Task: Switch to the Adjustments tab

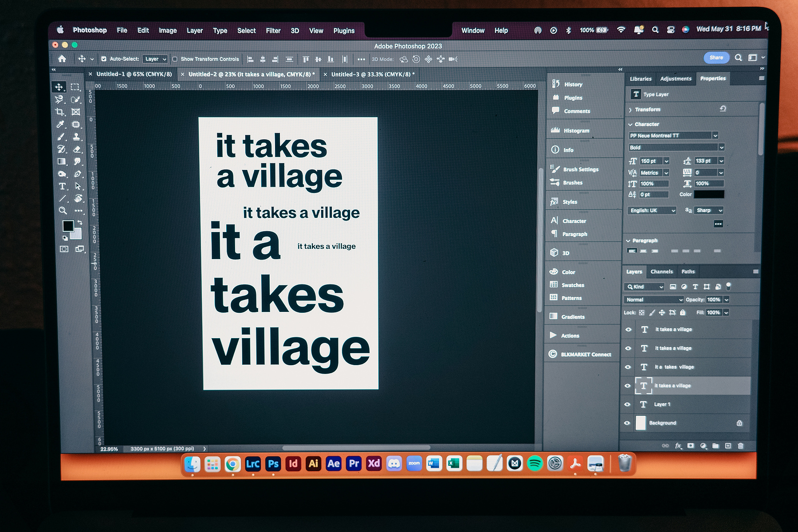Action: click(x=676, y=79)
